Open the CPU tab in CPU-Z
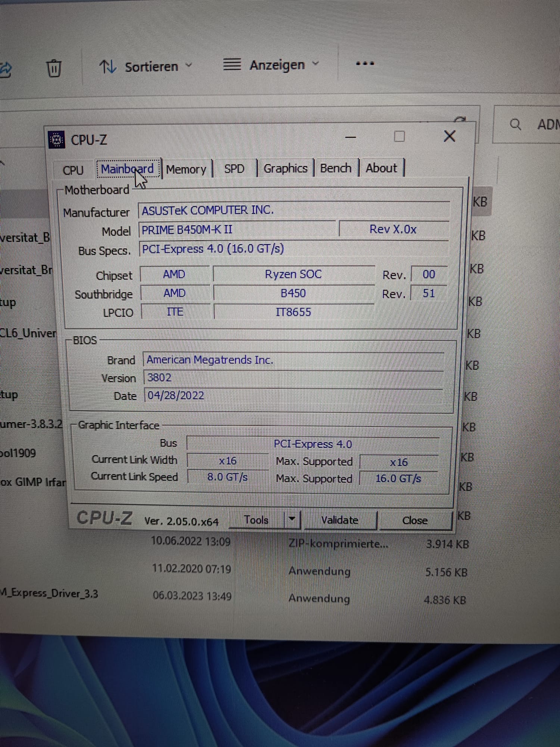 tap(73, 170)
